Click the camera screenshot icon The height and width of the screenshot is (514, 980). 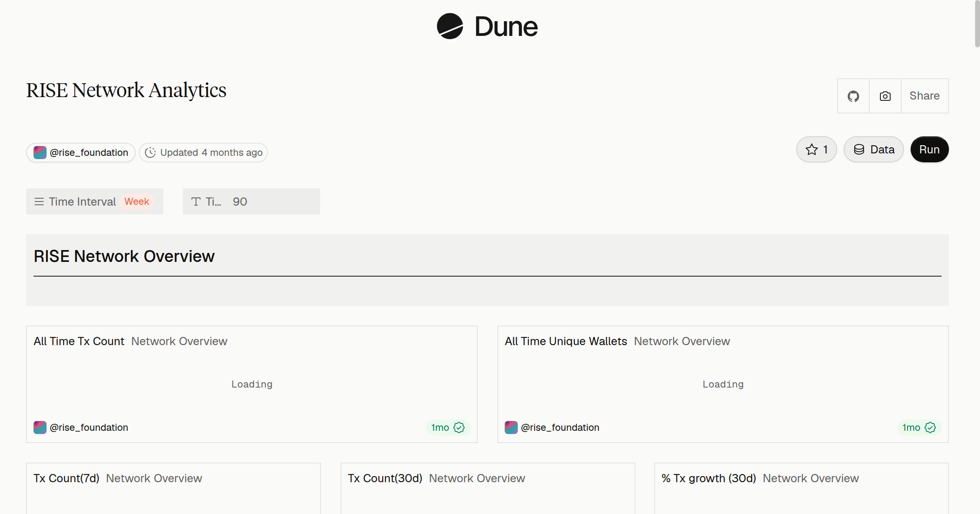click(x=885, y=96)
